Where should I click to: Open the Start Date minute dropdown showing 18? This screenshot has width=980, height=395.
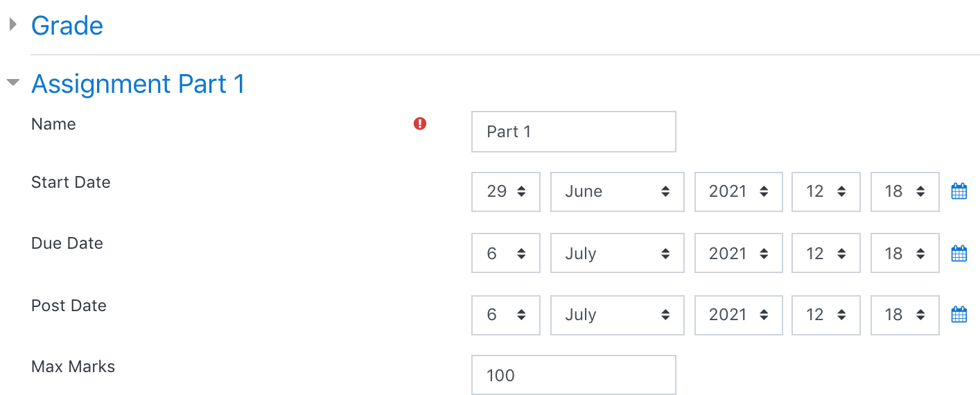click(905, 192)
